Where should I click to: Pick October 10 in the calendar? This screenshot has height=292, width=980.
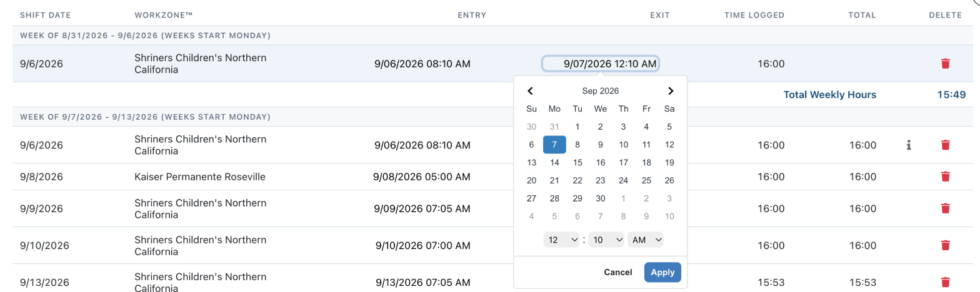click(x=669, y=217)
